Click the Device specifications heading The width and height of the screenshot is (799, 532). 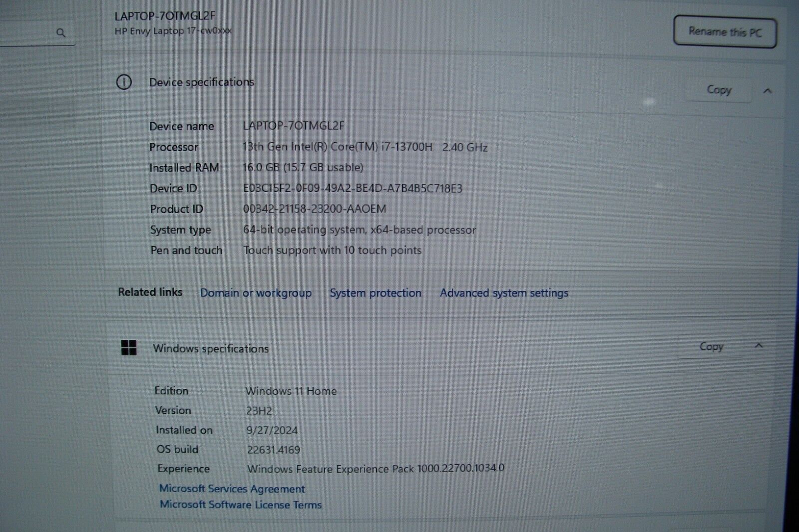pyautogui.click(x=201, y=82)
